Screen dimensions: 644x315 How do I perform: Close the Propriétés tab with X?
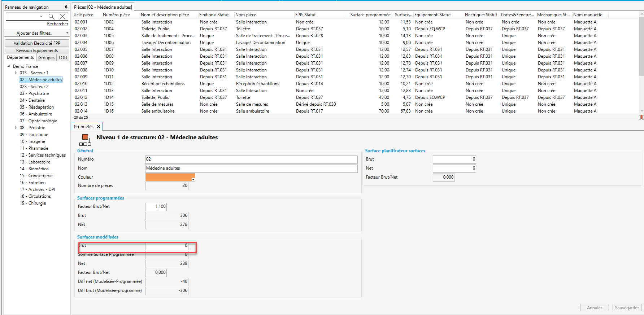99,127
